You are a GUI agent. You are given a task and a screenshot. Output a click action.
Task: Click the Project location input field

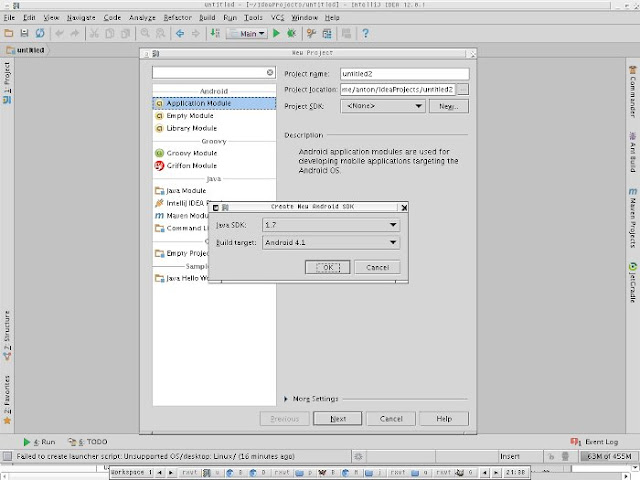(398, 89)
